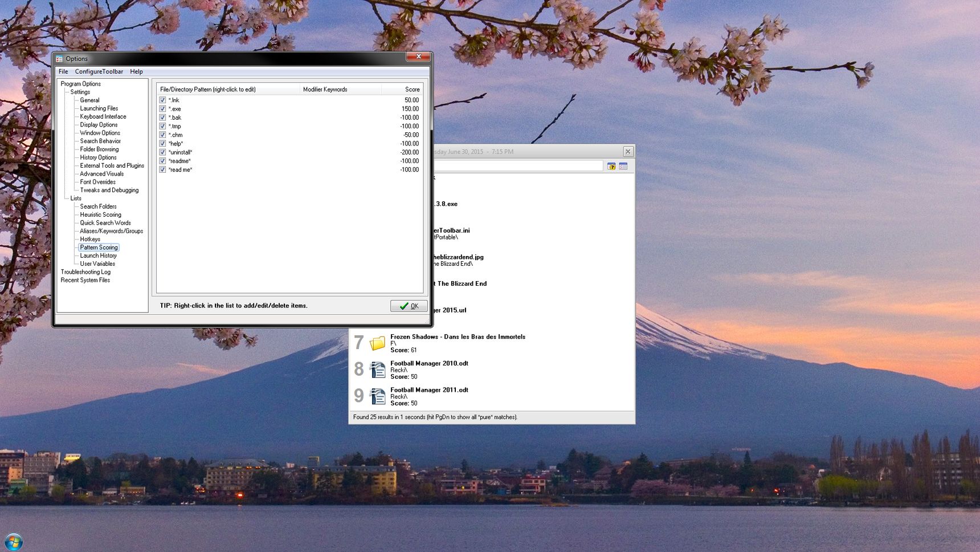
Task: Click the options icon in search window
Action: 623,167
